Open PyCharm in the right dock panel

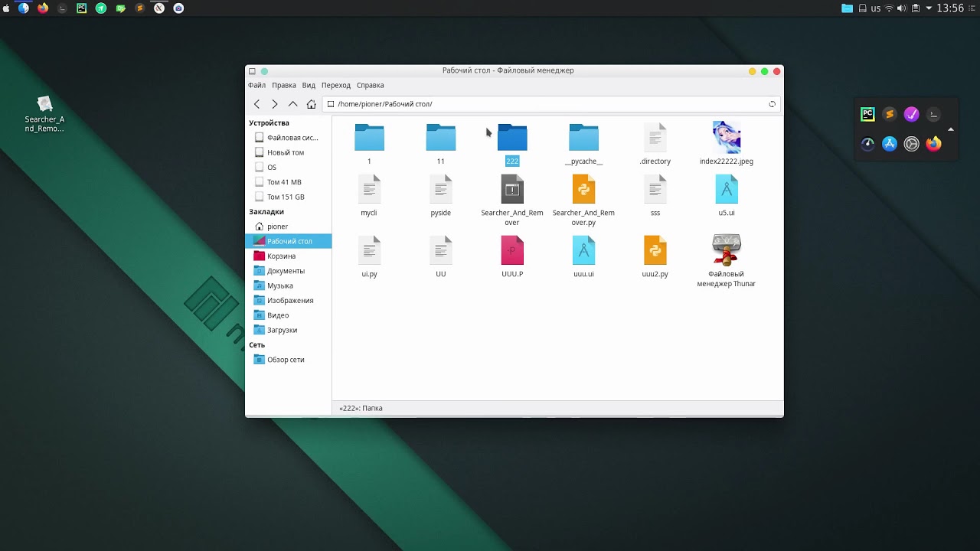867,114
